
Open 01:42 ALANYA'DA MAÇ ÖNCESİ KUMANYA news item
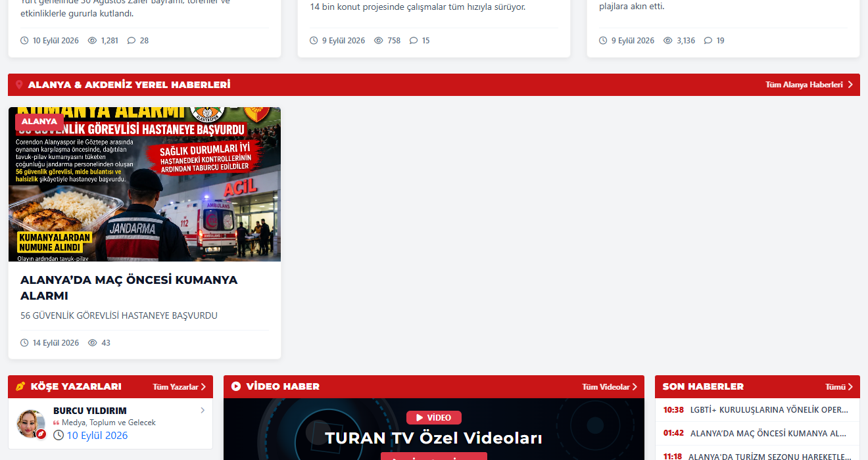(758, 434)
